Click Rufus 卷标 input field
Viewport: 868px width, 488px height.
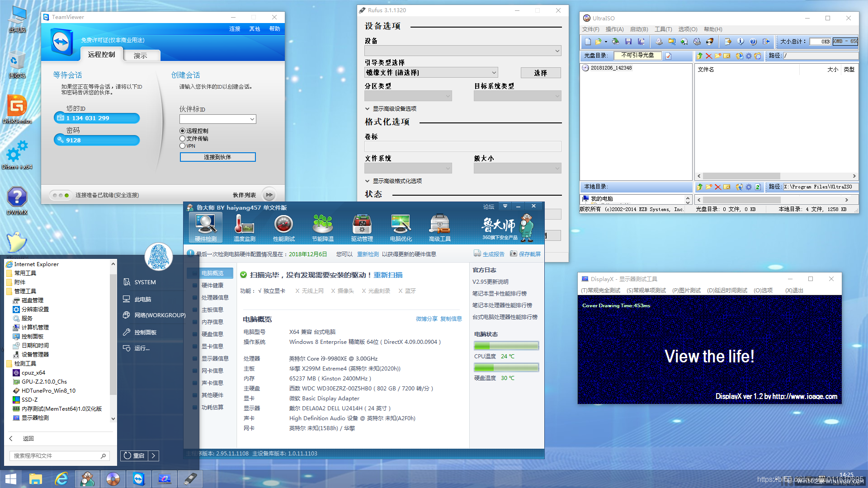(x=463, y=146)
